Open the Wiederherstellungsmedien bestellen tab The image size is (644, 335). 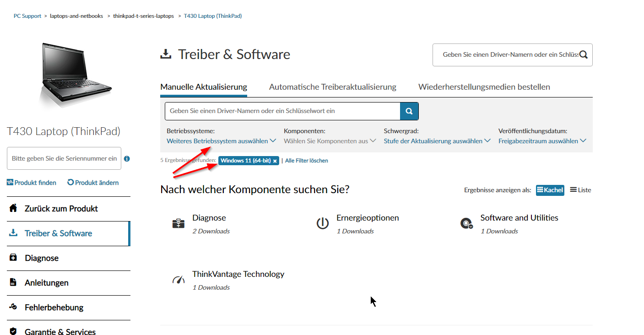[484, 87]
